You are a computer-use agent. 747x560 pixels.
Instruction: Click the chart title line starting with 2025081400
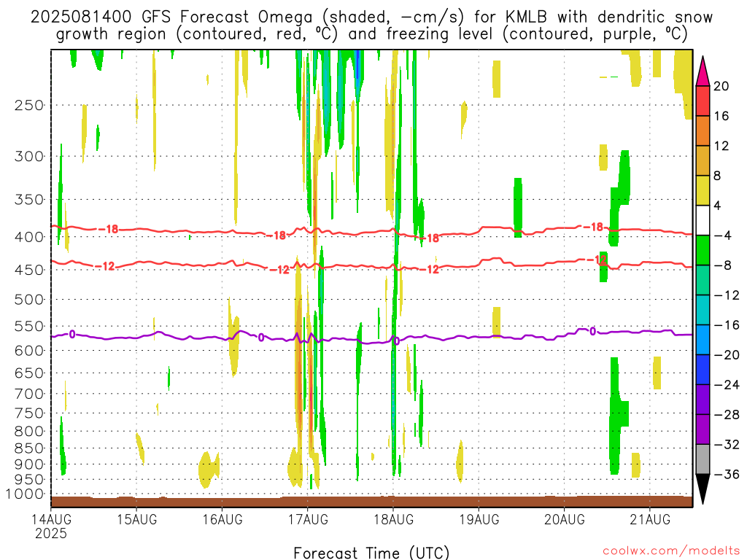[371, 17]
